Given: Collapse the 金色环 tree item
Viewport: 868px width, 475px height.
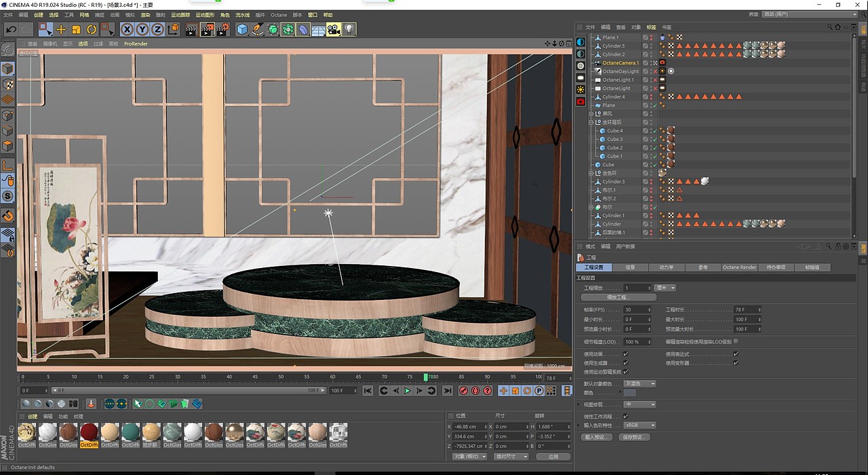Looking at the screenshot, I should [592, 173].
